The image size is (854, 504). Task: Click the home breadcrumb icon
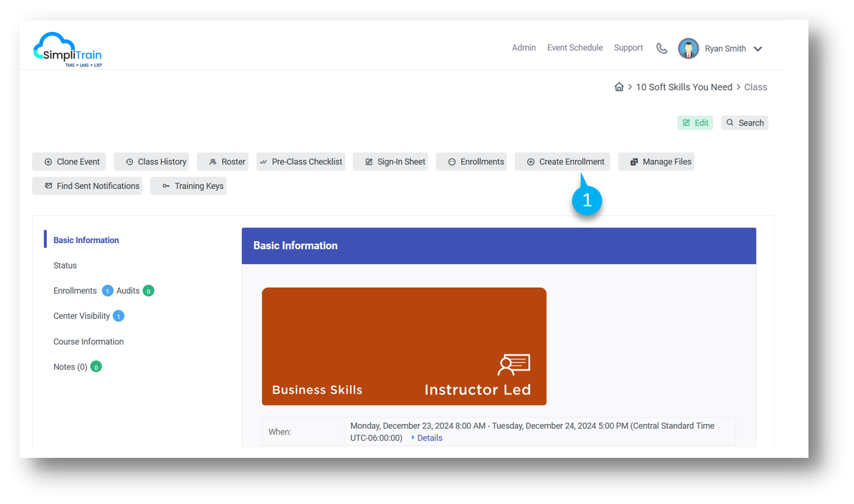619,87
